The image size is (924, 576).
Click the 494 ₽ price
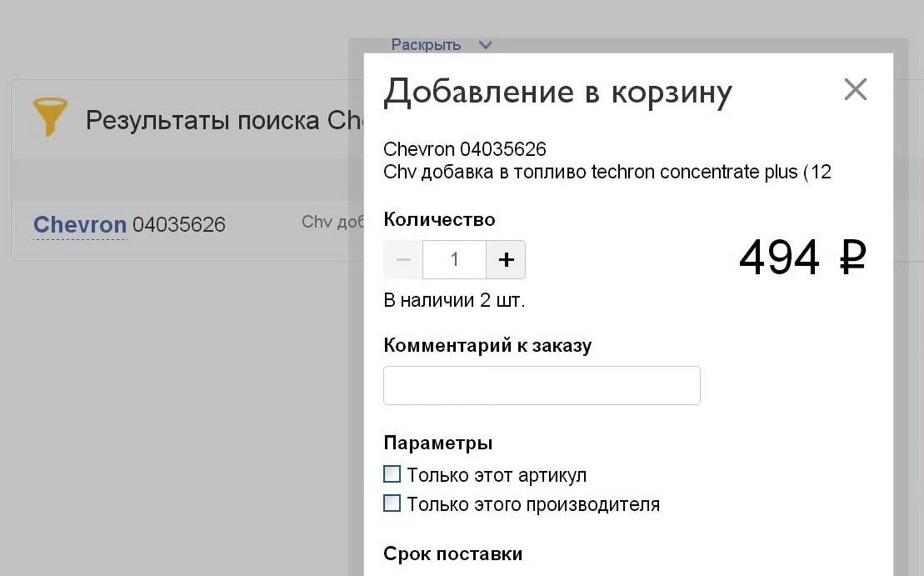click(802, 258)
